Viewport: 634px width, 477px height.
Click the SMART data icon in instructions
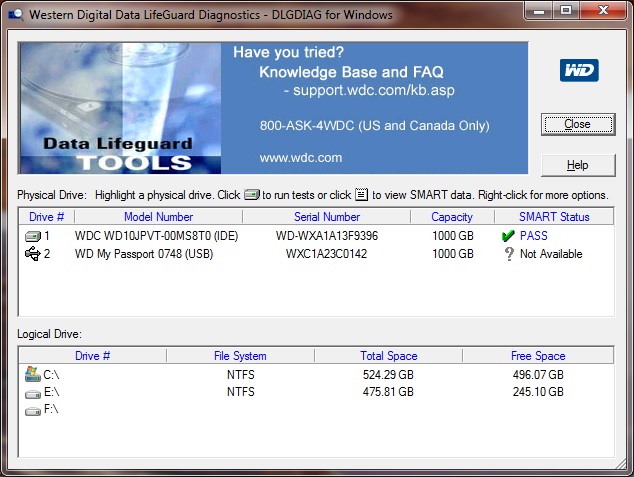point(361,195)
